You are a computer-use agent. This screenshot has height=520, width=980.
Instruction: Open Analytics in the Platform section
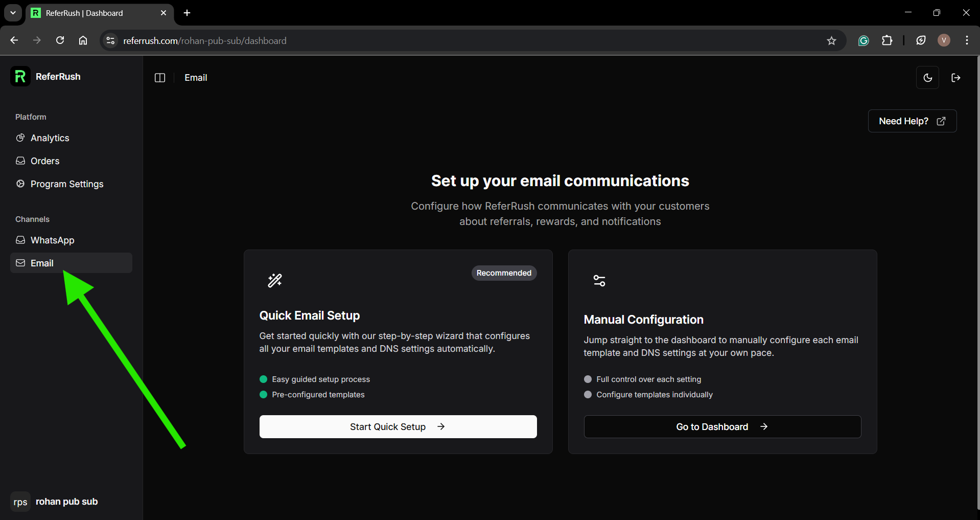(71, 138)
